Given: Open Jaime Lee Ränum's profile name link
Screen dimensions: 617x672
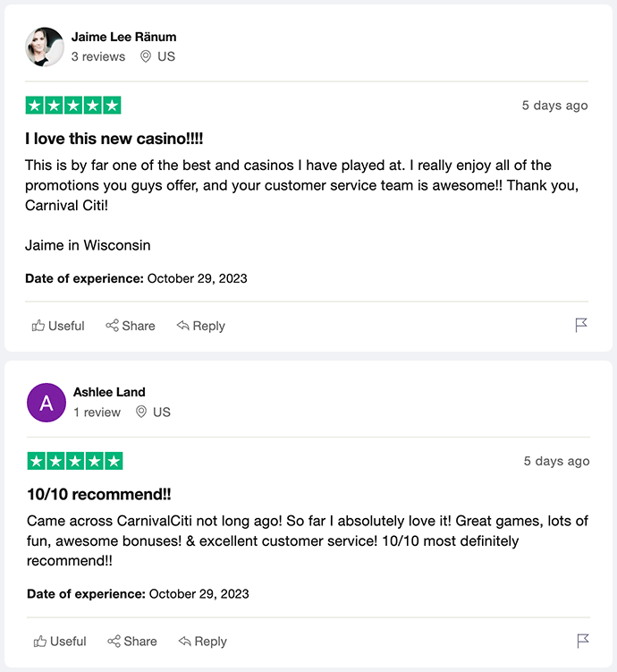Looking at the screenshot, I should tap(123, 37).
